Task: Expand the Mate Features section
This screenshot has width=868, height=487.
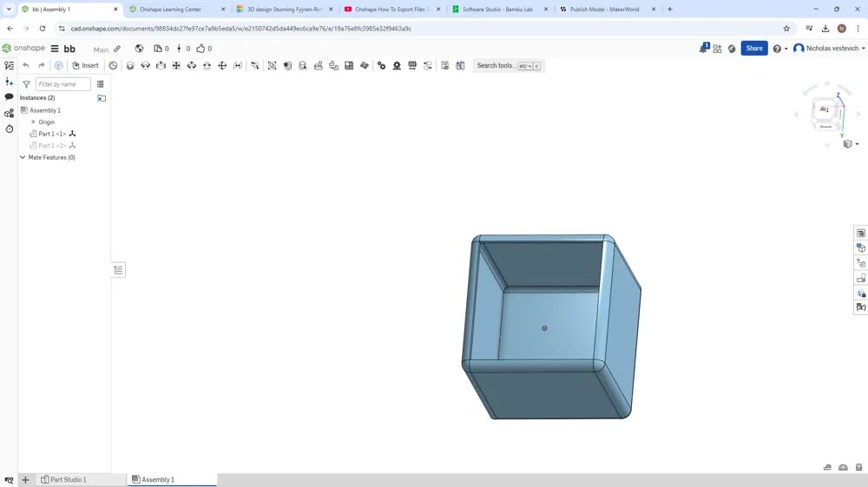Action: pyautogui.click(x=23, y=157)
